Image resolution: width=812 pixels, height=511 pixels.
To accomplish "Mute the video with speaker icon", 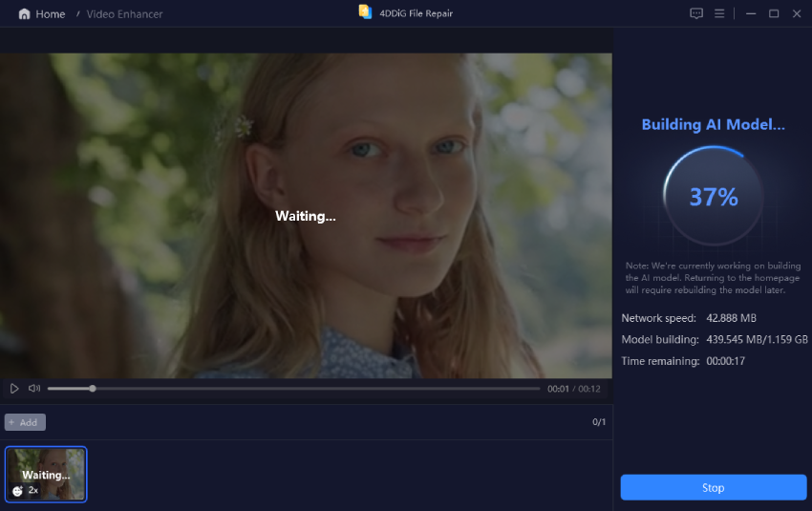I will (x=34, y=389).
